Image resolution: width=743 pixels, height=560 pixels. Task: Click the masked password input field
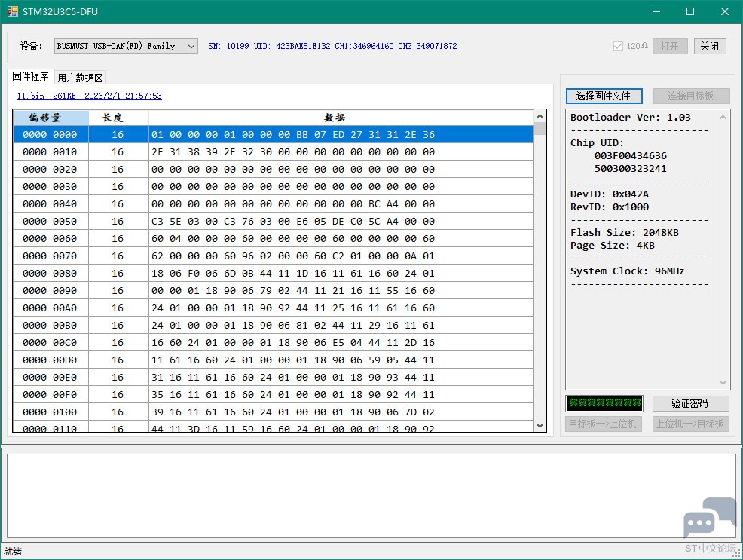click(x=604, y=404)
